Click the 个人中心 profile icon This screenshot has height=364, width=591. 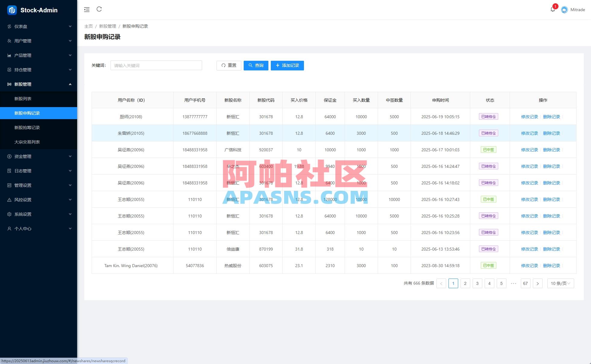[9, 229]
